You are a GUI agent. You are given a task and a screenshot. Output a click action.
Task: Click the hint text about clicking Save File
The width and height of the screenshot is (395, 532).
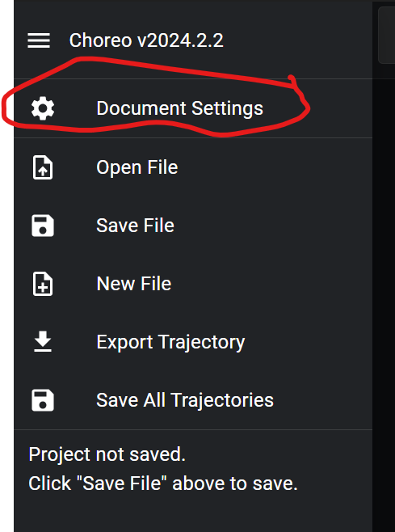163,483
